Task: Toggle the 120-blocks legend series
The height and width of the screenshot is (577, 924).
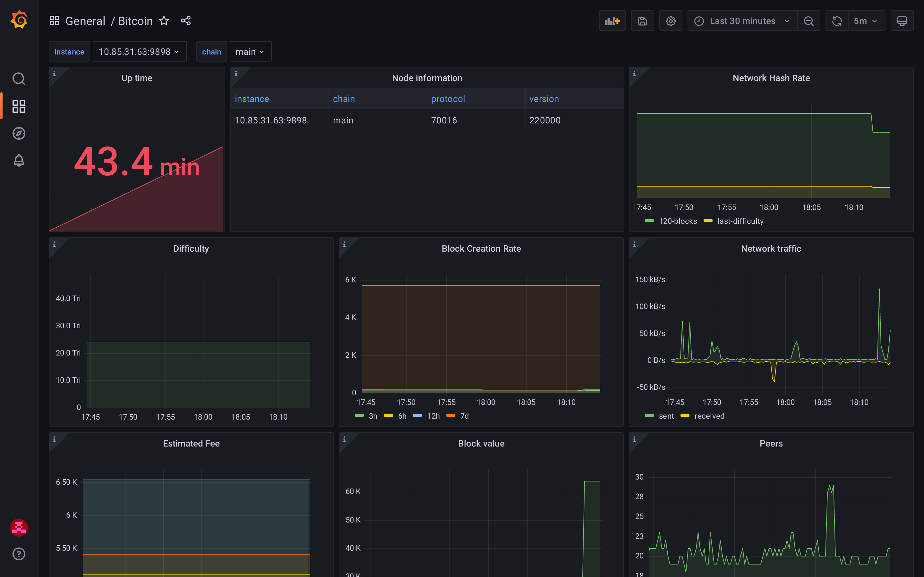Action: (x=678, y=221)
